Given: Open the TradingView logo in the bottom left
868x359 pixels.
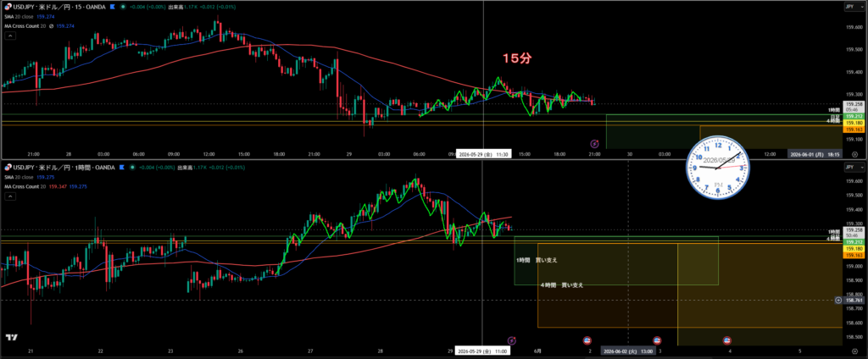Looking at the screenshot, I should tap(11, 338).
